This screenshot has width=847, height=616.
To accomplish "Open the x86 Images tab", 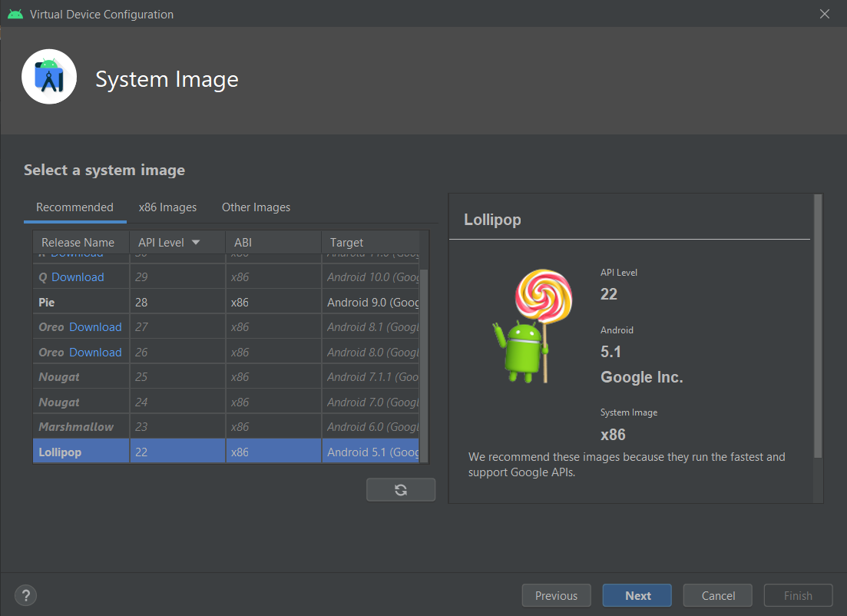I will click(167, 207).
